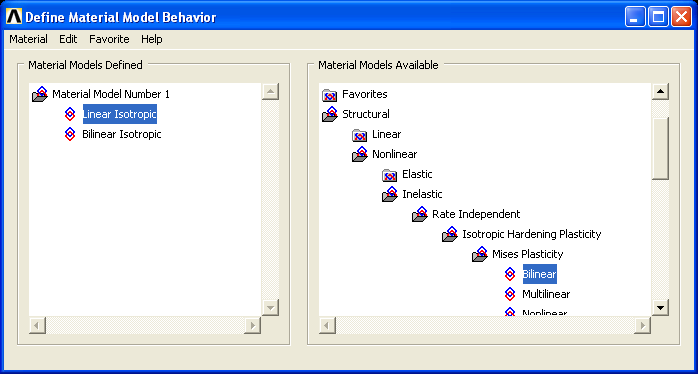Select the Mises Plasticity label
The image size is (698, 374).
[528, 254]
